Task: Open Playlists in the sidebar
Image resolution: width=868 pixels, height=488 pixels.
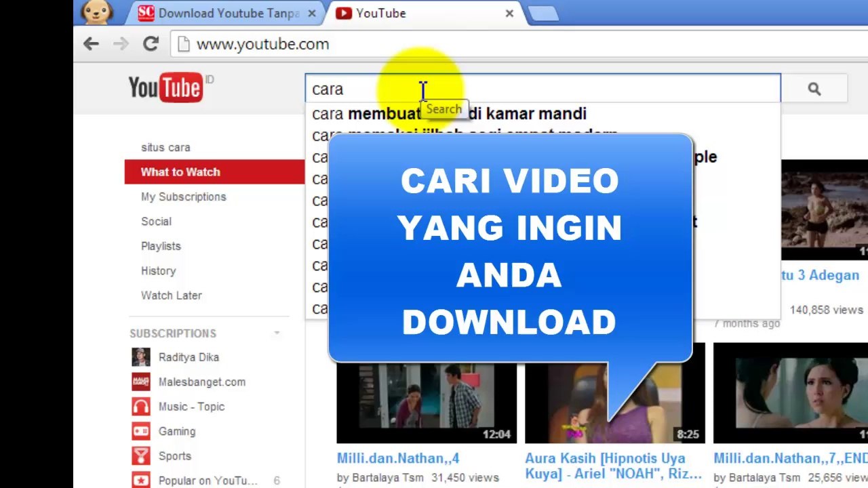Action: point(161,246)
